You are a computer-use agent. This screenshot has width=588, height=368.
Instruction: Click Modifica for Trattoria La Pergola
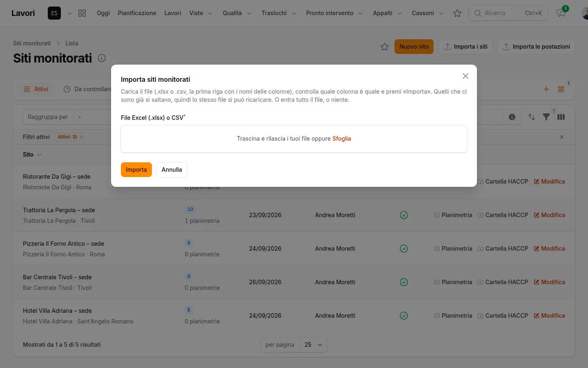[x=550, y=215]
